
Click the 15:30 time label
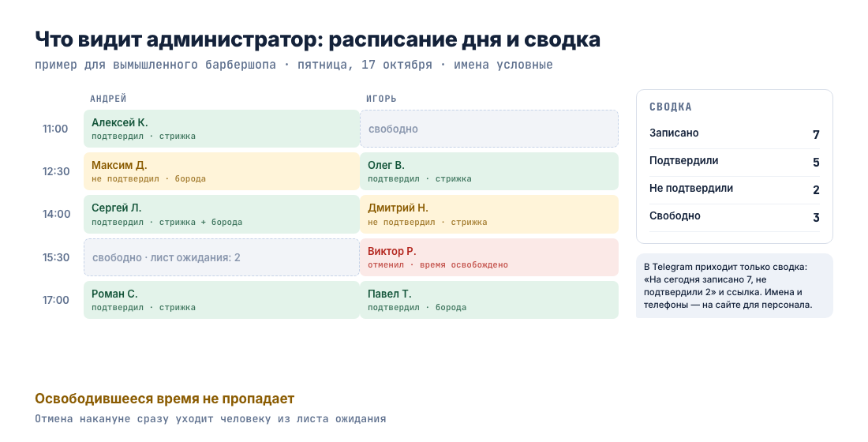[x=56, y=257]
